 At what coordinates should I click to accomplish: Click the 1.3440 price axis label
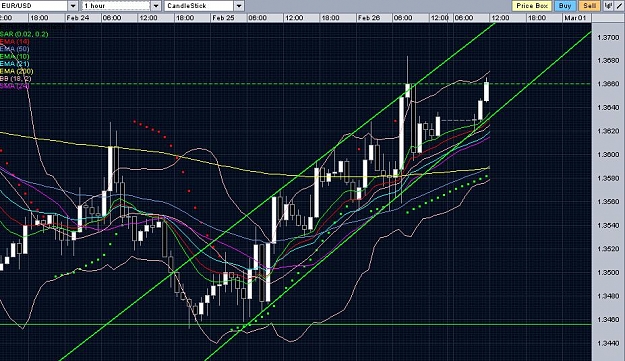pos(608,343)
